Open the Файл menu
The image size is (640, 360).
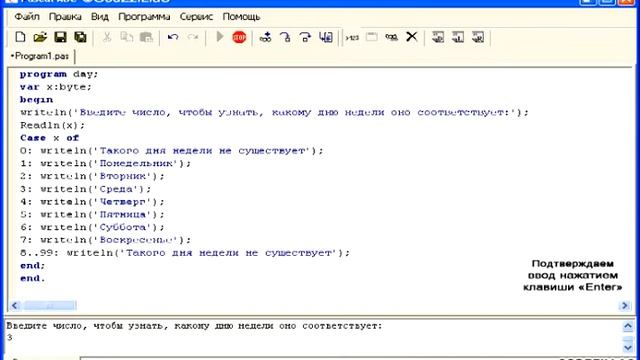pyautogui.click(x=27, y=17)
